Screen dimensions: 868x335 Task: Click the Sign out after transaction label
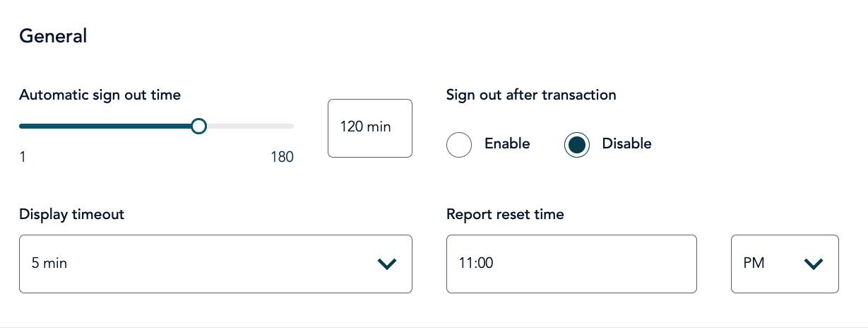[x=531, y=95]
